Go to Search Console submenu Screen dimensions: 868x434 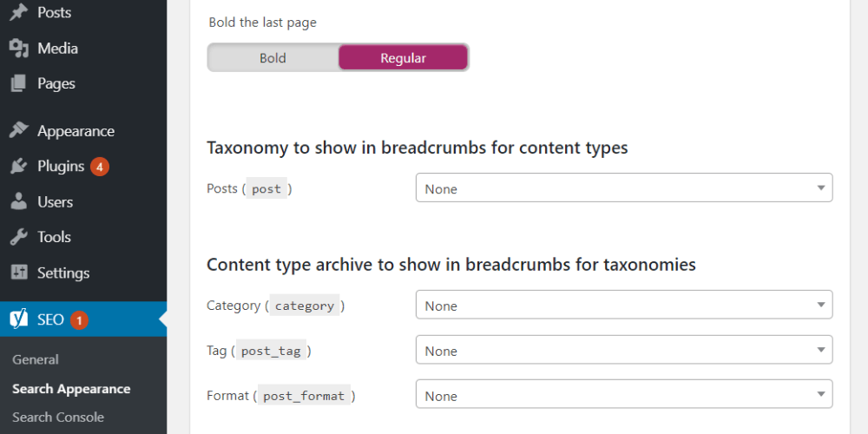click(x=58, y=417)
